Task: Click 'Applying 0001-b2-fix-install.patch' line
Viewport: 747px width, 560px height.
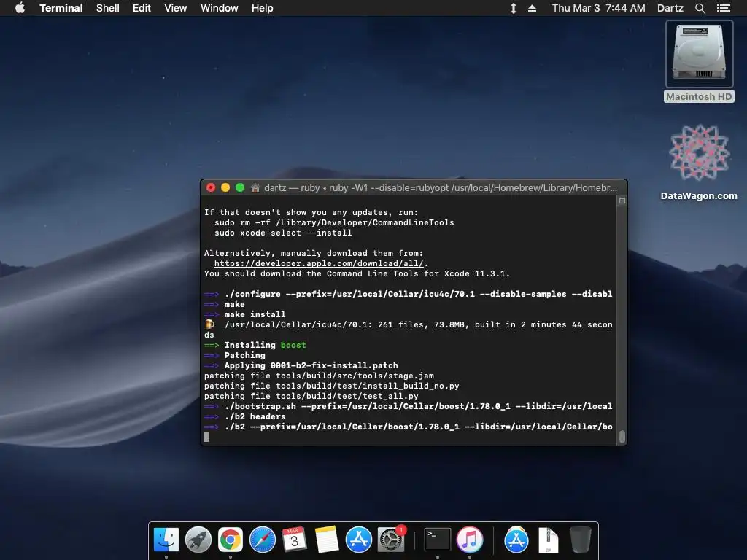Action: 301,365
